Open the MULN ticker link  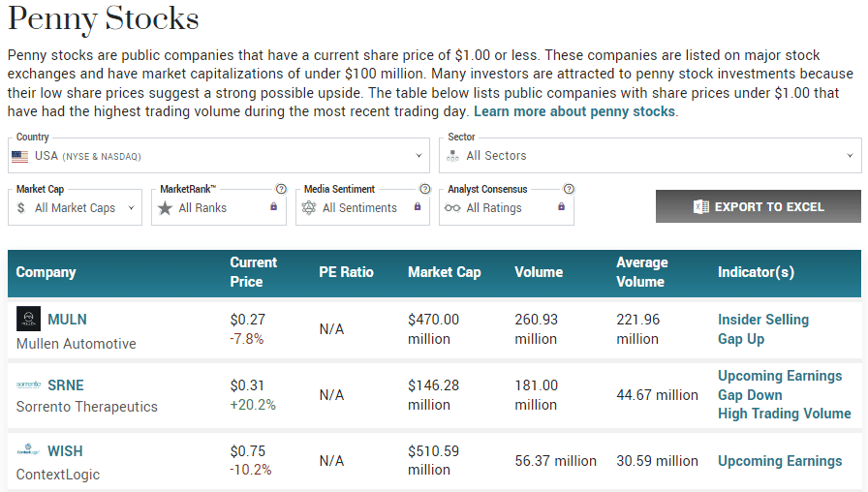pos(67,320)
